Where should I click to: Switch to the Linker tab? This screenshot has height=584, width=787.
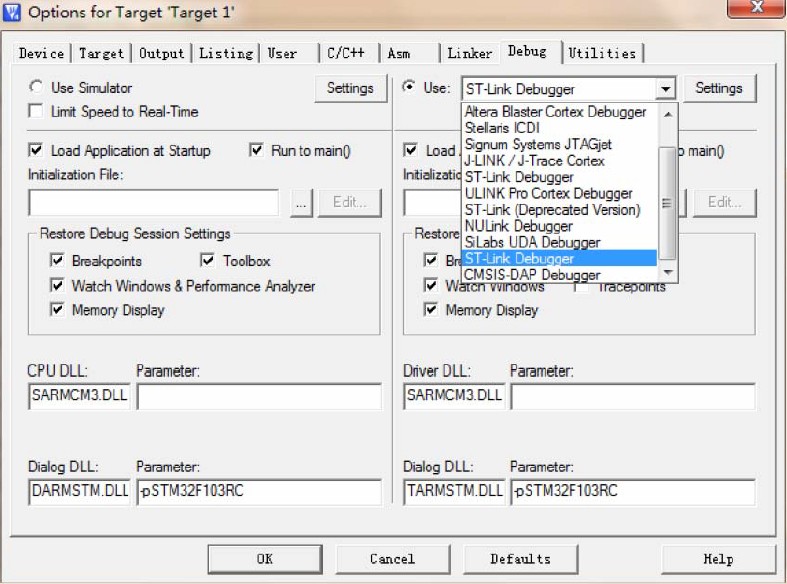tap(469, 53)
